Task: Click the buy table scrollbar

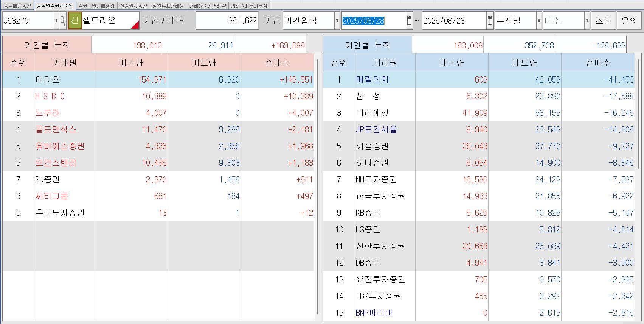Action: pos(317,187)
